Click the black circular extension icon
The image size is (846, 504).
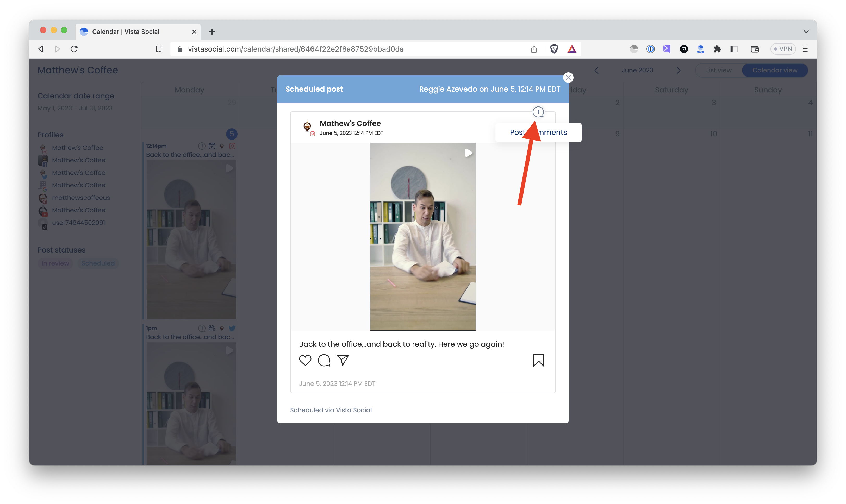pos(683,49)
